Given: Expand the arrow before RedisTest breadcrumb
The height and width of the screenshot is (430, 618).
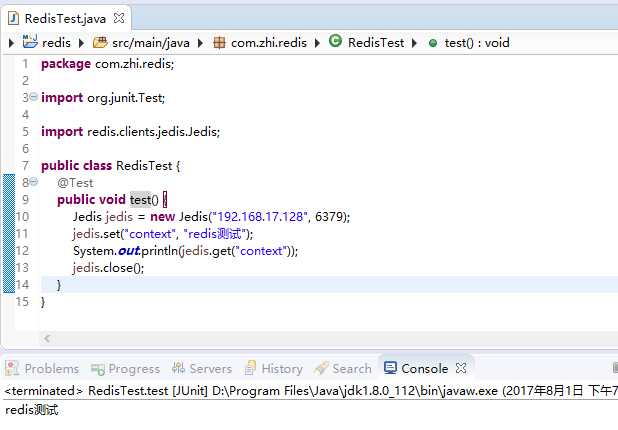Looking at the screenshot, I should 317,43.
